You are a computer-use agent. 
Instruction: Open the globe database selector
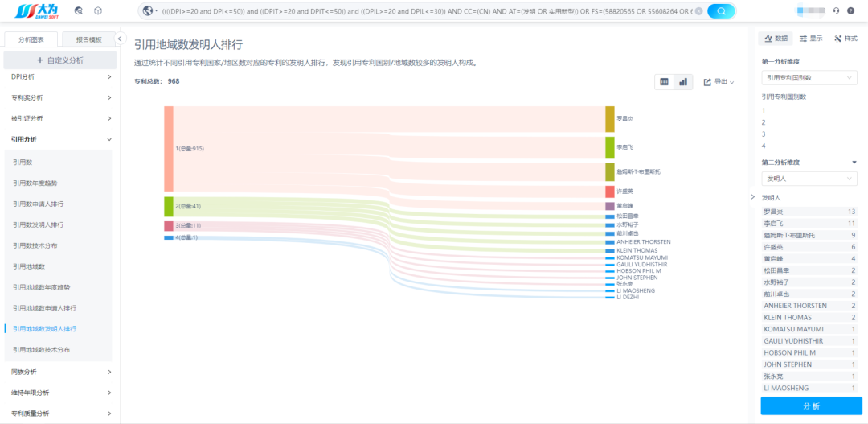click(149, 10)
